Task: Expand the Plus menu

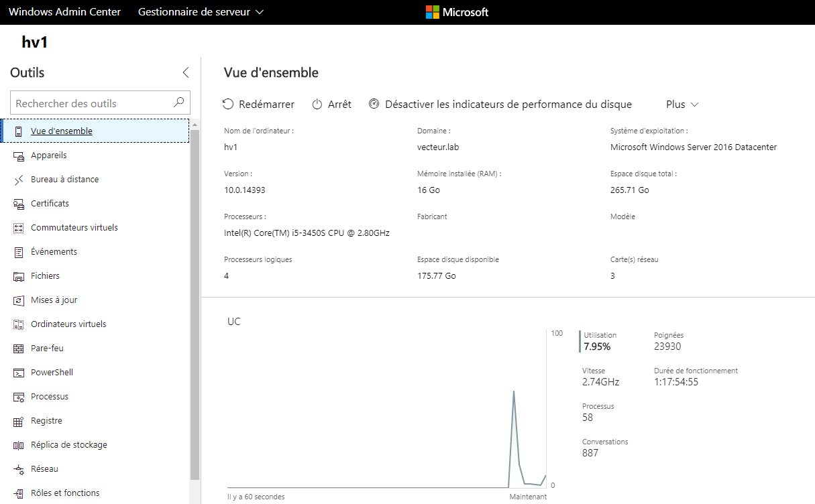Action: click(681, 104)
